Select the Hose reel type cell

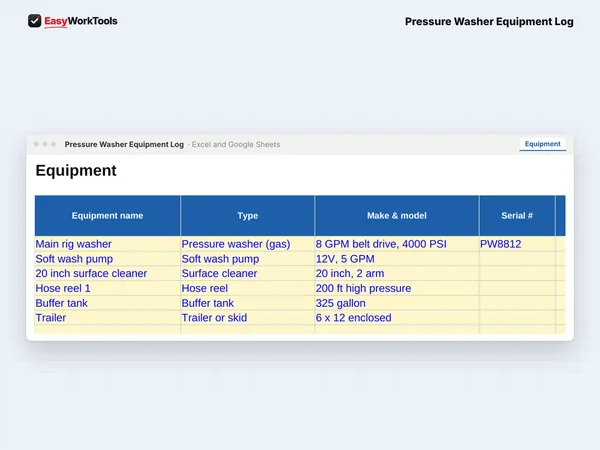[x=248, y=288]
